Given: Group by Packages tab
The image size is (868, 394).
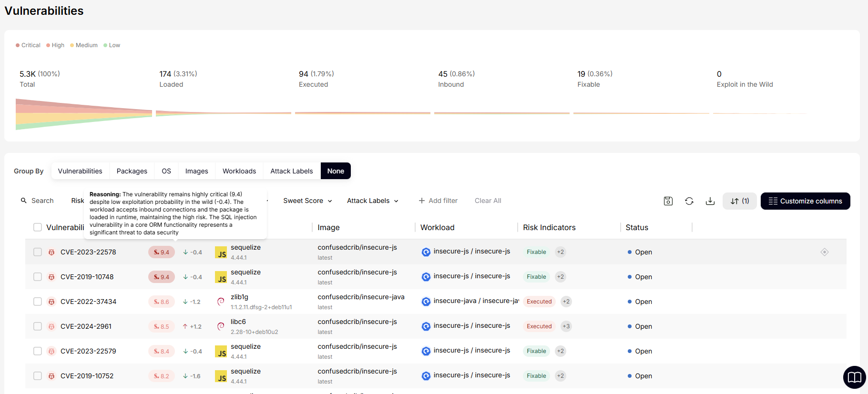Looking at the screenshot, I should tap(132, 171).
